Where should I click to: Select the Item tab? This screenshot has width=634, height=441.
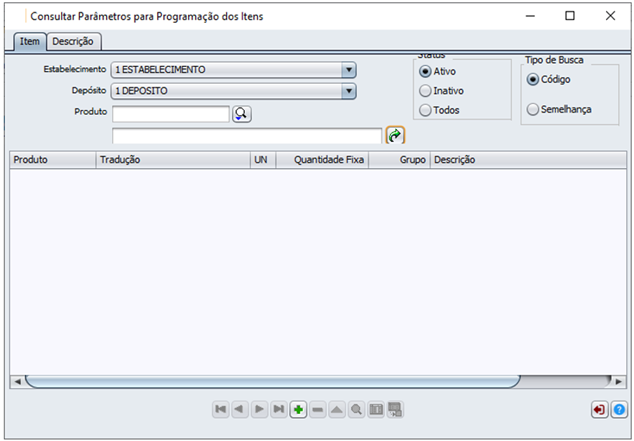point(30,41)
